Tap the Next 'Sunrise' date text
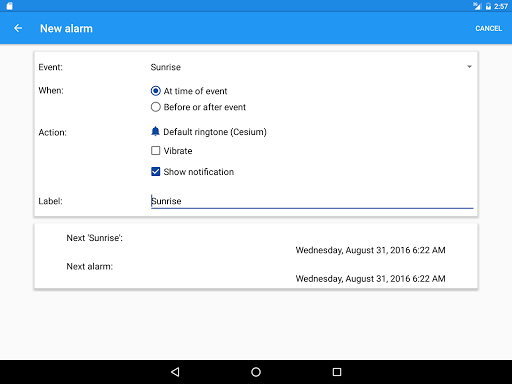Viewport: 512px width, 384px height. [370, 250]
